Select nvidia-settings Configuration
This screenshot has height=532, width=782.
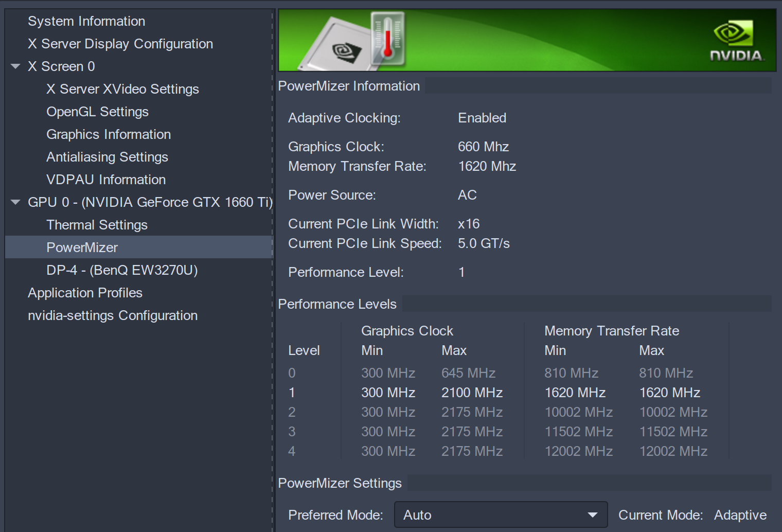(113, 315)
